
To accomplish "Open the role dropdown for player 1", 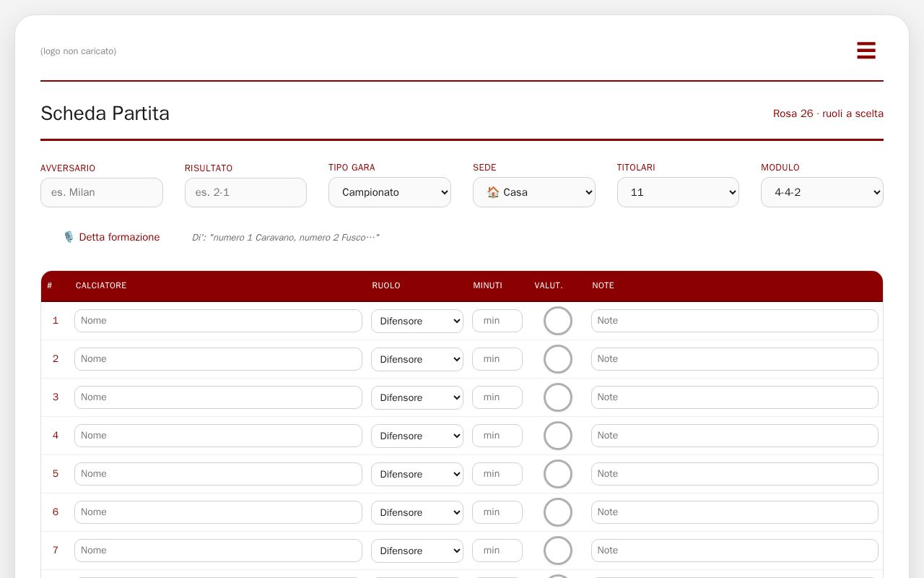I will [x=417, y=321].
